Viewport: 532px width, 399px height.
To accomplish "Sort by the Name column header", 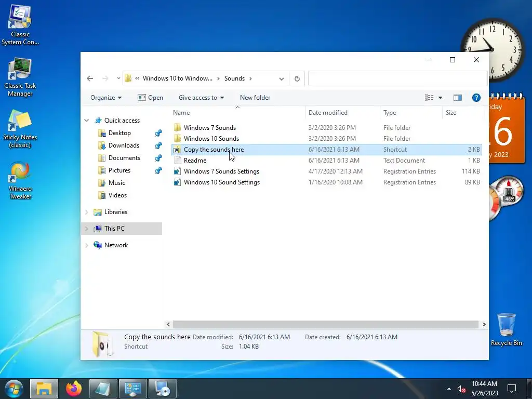I will [238, 113].
